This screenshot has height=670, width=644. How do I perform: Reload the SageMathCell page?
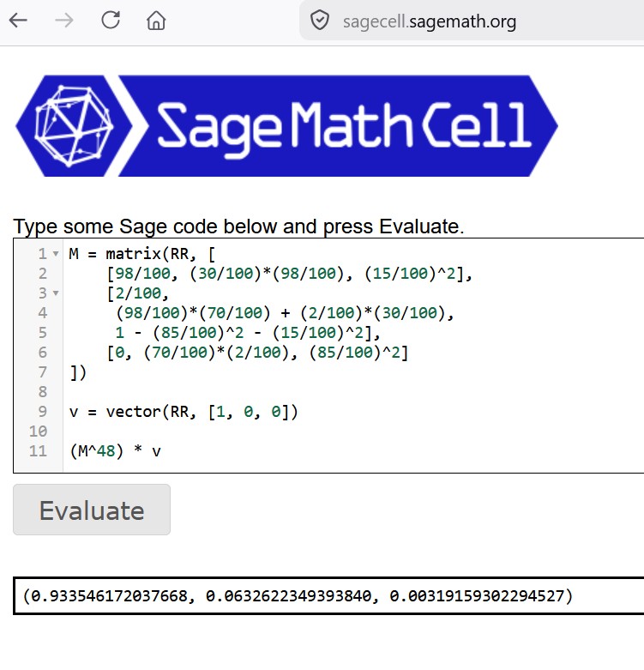tap(111, 20)
